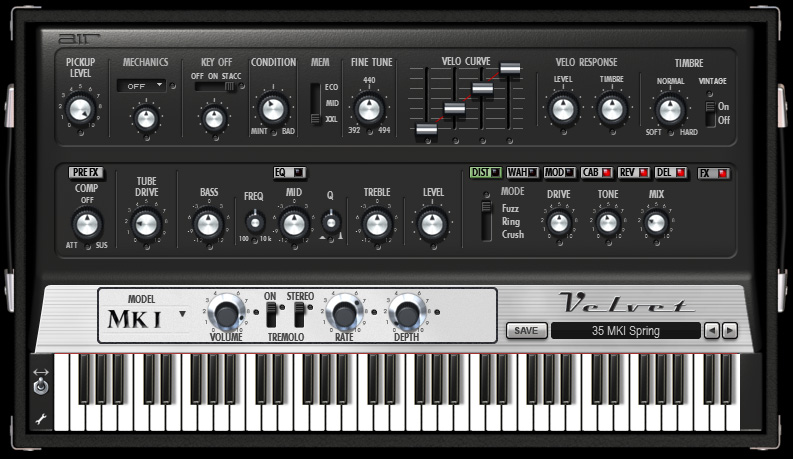Select the DIST effect tab
Screen dimensions: 793x459
[485, 172]
